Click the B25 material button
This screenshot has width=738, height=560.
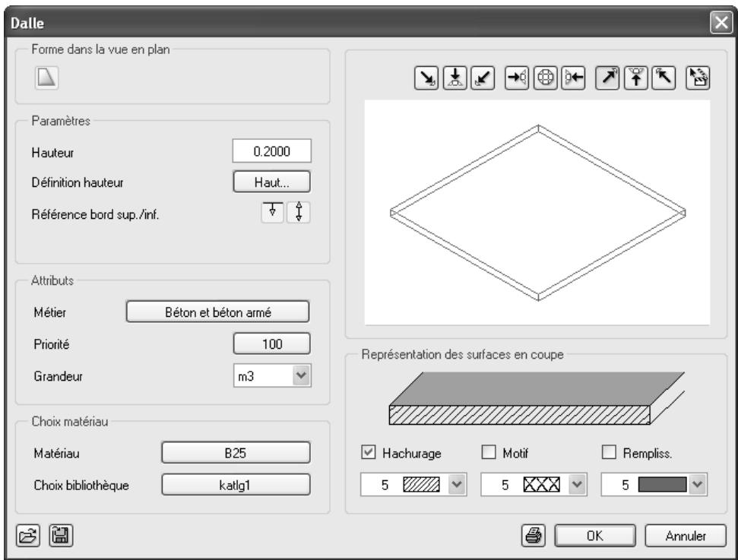tap(236, 453)
